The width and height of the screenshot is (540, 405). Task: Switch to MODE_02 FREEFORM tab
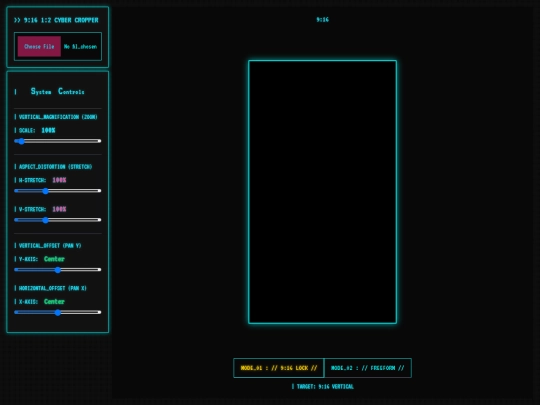pos(367,368)
